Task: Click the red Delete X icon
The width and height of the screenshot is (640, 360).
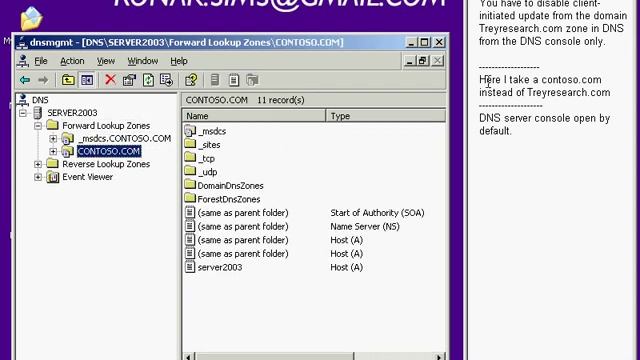Action: 110,80
